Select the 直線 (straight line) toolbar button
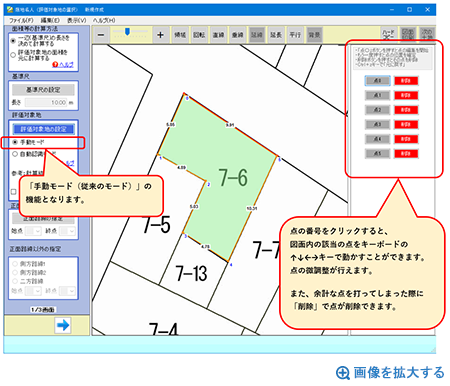Screen dimensions: 450x386 point(218,35)
